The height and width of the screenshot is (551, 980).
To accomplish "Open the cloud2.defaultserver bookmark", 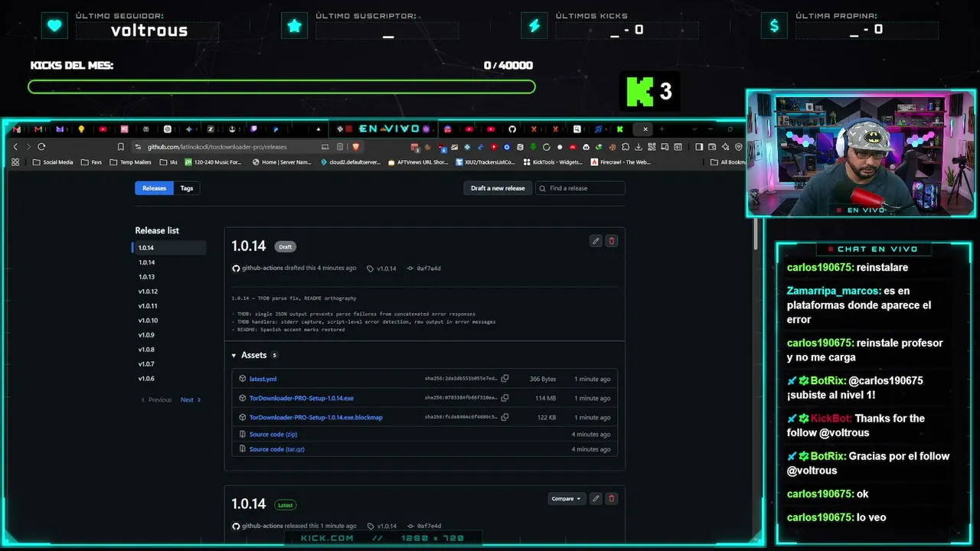I will (350, 162).
